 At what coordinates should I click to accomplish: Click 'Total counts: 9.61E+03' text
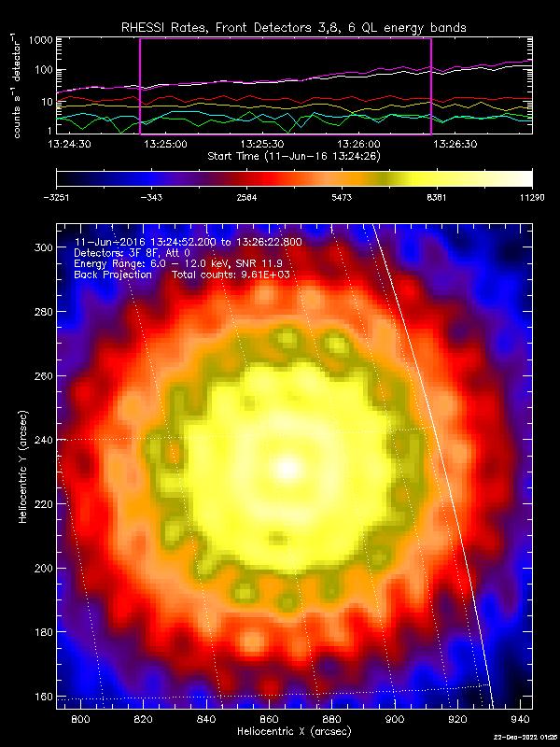tap(231, 275)
